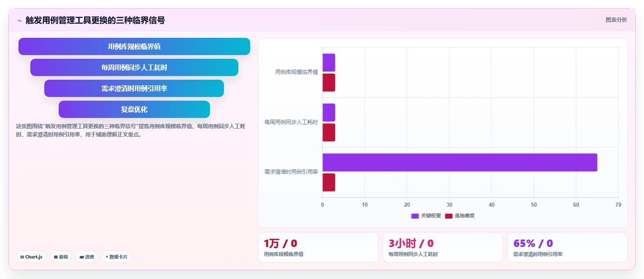Screen dimensions: 644x279
Task: Open the 图表分析 label
Action: 616,20
